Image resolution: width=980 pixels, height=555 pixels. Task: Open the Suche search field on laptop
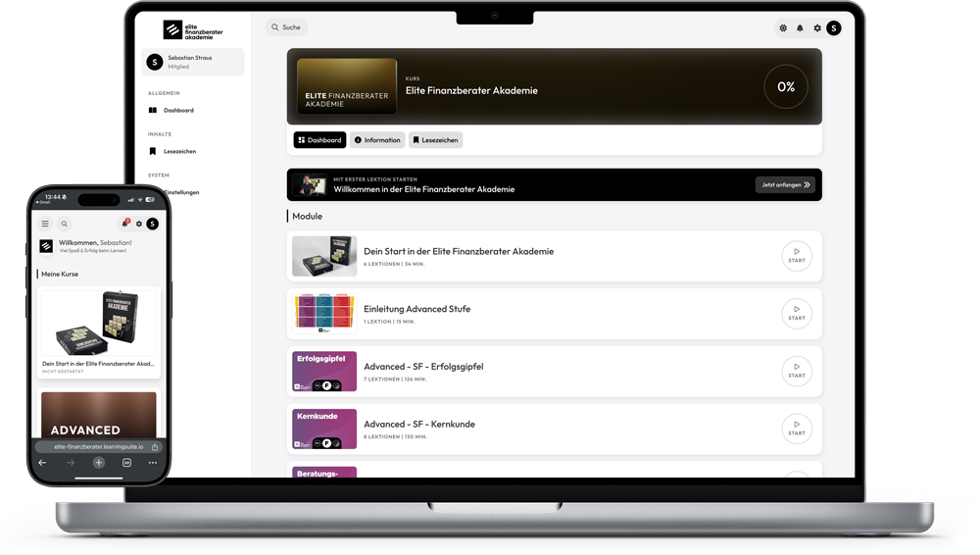[287, 27]
